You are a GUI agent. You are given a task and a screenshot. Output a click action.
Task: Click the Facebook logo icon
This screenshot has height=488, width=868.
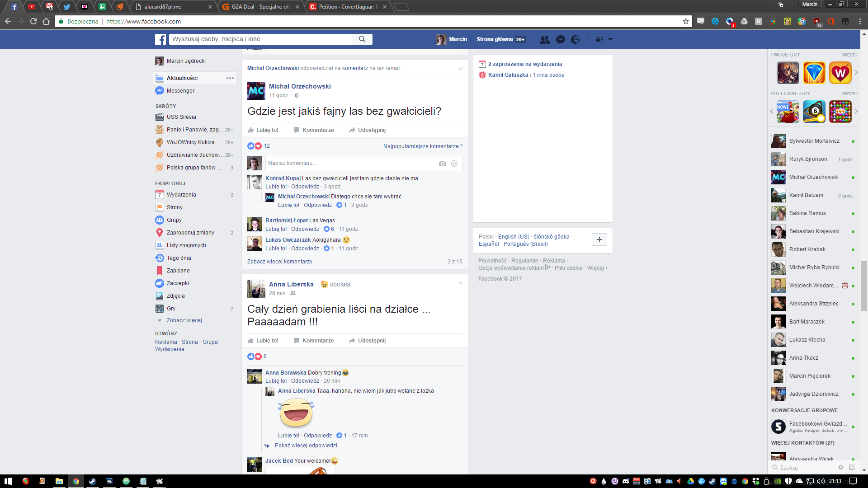(x=160, y=39)
